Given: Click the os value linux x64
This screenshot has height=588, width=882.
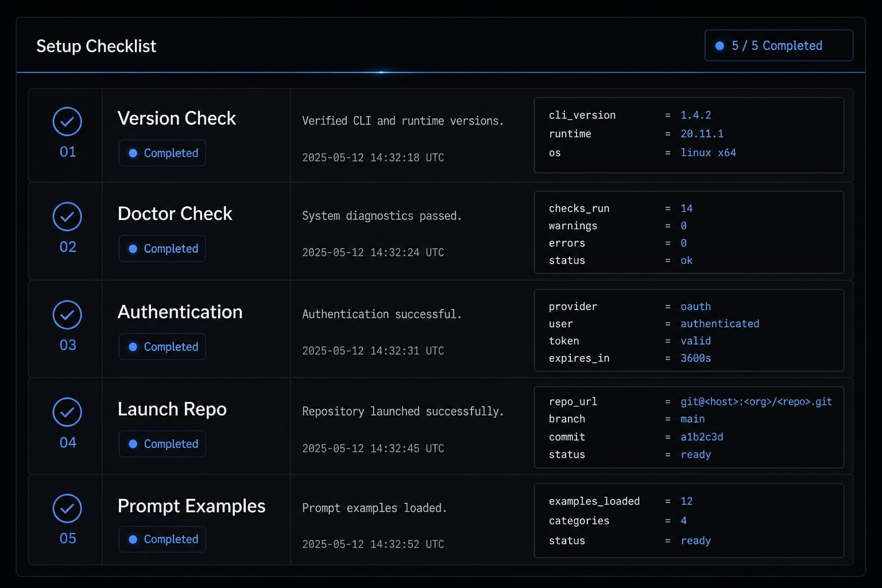Looking at the screenshot, I should point(708,153).
